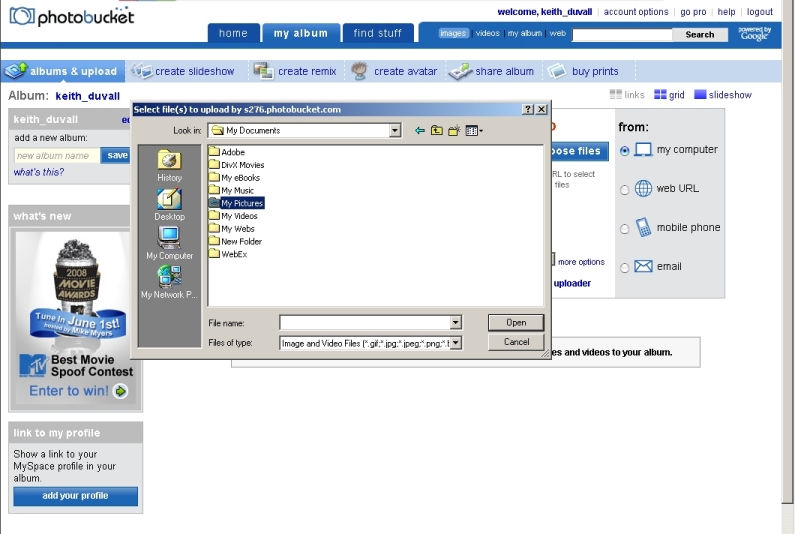The width and height of the screenshot is (795, 534).
Task: Click My Computer icon in places bar
Action: point(169,242)
